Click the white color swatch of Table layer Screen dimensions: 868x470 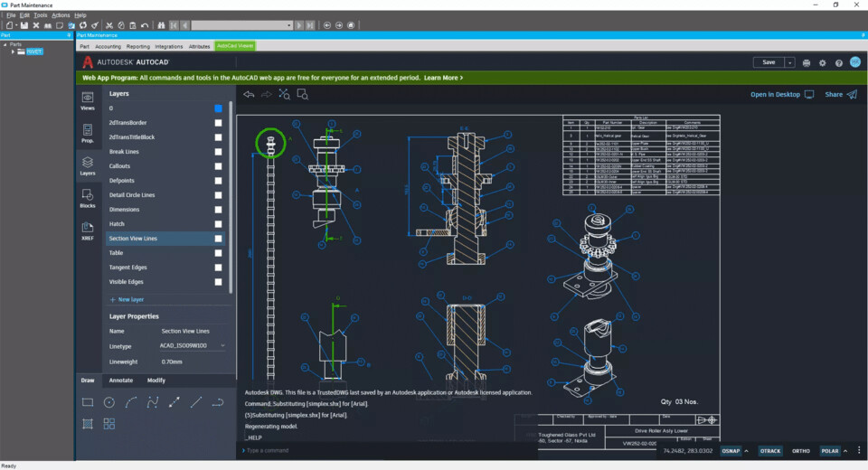coord(218,253)
